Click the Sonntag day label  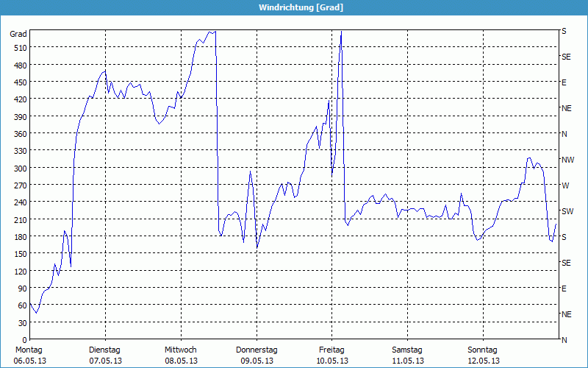[483, 350]
